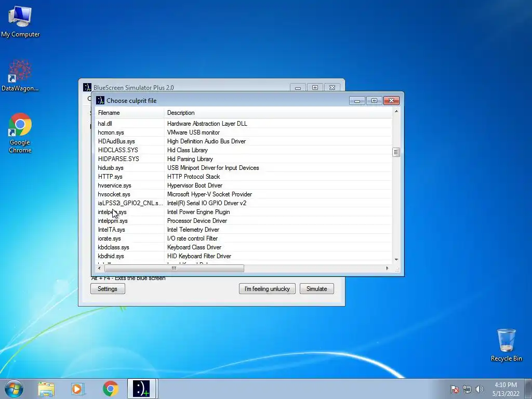
Task: Click the Hardware Abstraction Layer DLL description
Action: coord(207,124)
